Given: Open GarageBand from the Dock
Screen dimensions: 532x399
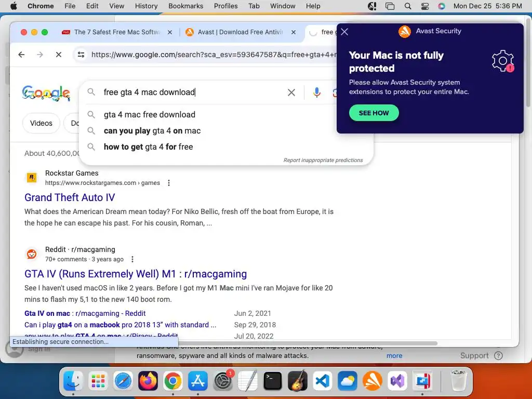Looking at the screenshot, I should tap(298, 381).
